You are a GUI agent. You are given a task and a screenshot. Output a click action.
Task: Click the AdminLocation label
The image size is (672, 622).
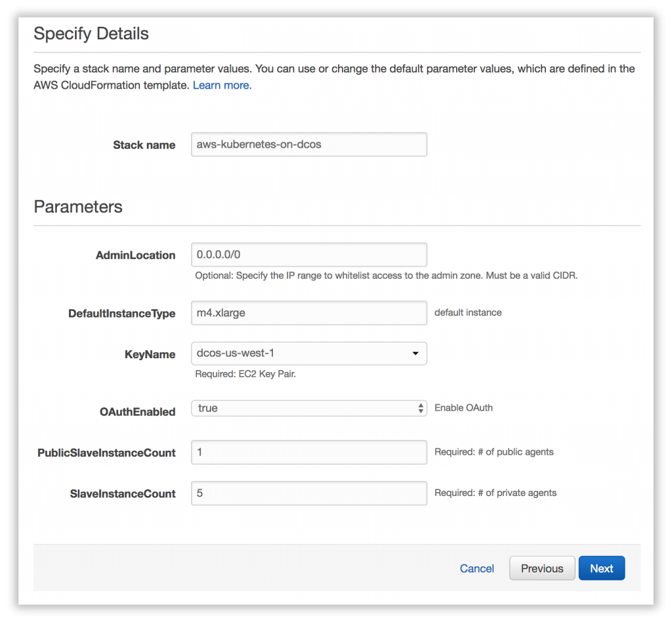[x=135, y=255]
